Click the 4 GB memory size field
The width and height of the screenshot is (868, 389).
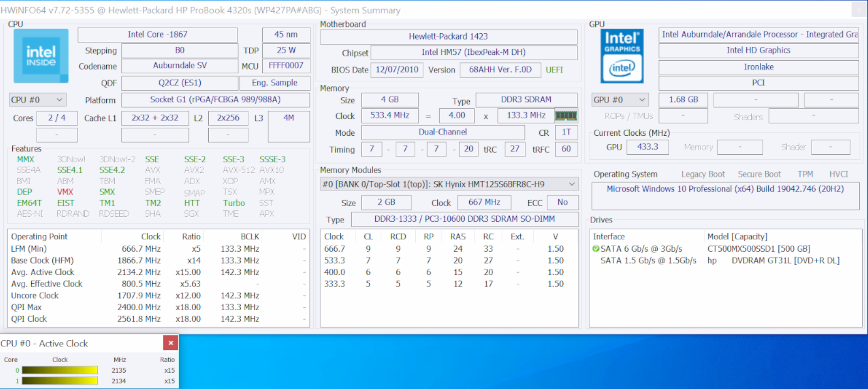coord(390,100)
